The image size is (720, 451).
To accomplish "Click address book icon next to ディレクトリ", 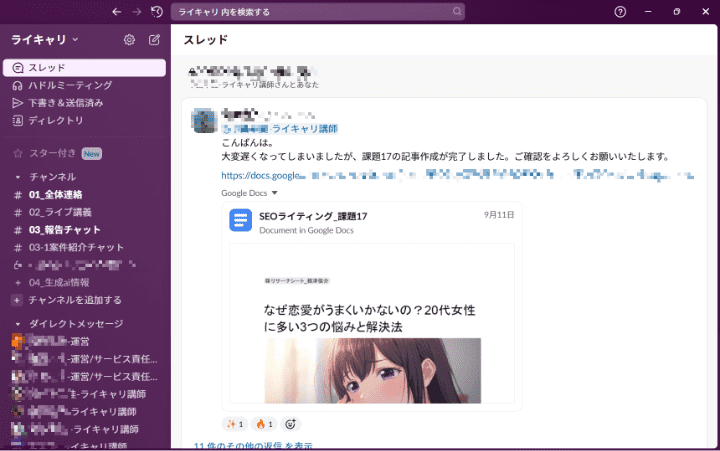I will 17,120.
